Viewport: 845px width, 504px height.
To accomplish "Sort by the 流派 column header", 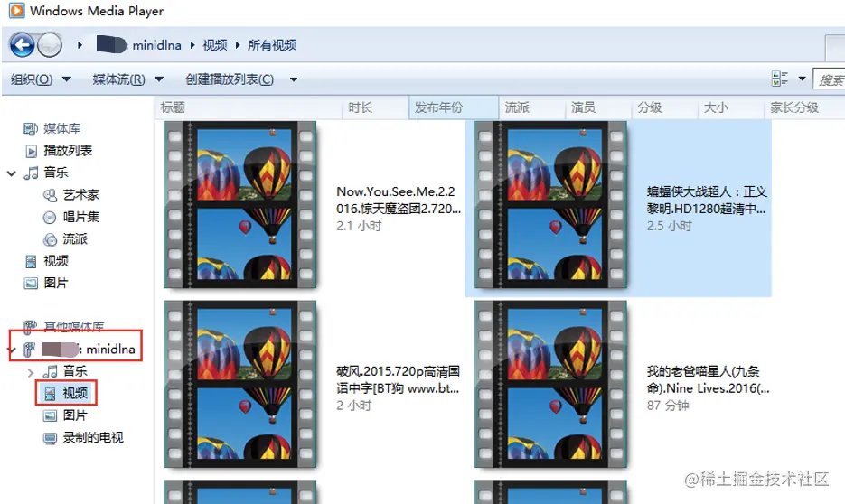I will point(532,107).
